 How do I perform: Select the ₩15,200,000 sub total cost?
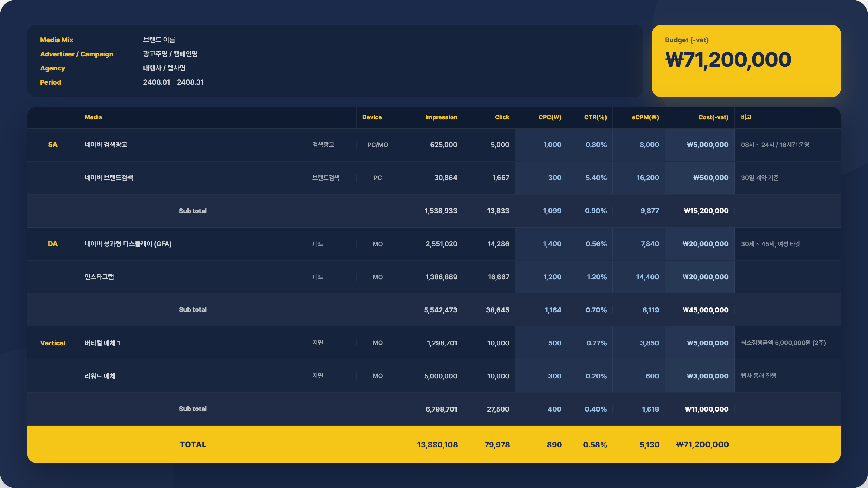tap(706, 211)
